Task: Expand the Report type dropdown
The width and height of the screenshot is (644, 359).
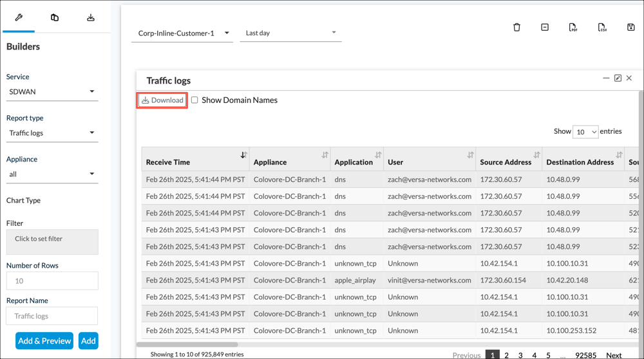Action: click(52, 133)
